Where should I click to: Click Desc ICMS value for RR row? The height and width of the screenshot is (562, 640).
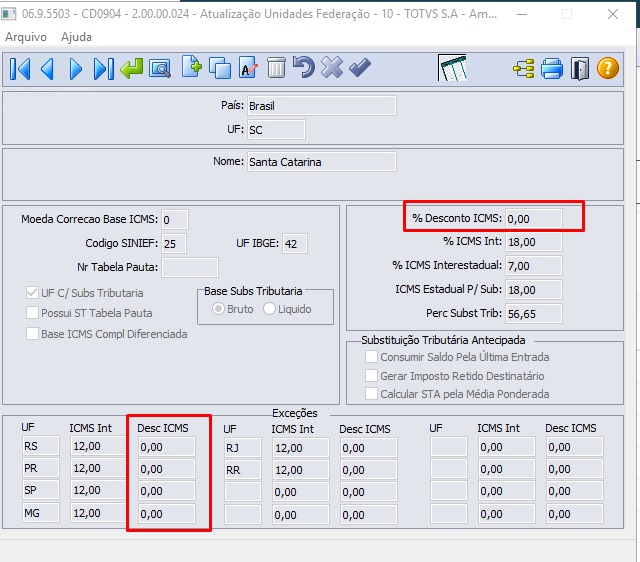tap(369, 470)
